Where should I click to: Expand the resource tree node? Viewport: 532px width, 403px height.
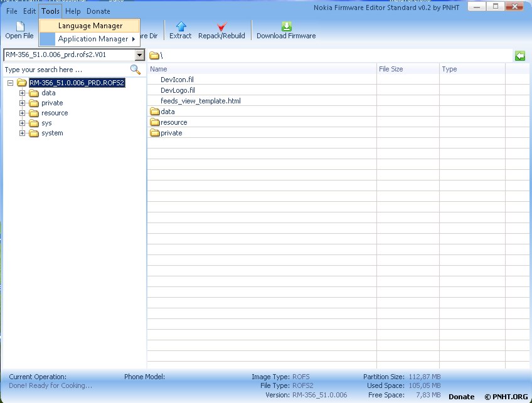pyautogui.click(x=22, y=113)
